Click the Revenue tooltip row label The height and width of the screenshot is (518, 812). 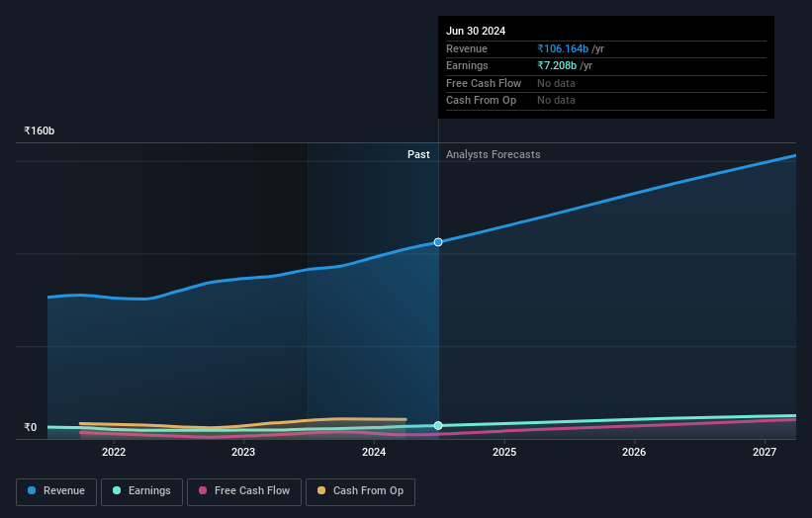pyautogui.click(x=467, y=48)
